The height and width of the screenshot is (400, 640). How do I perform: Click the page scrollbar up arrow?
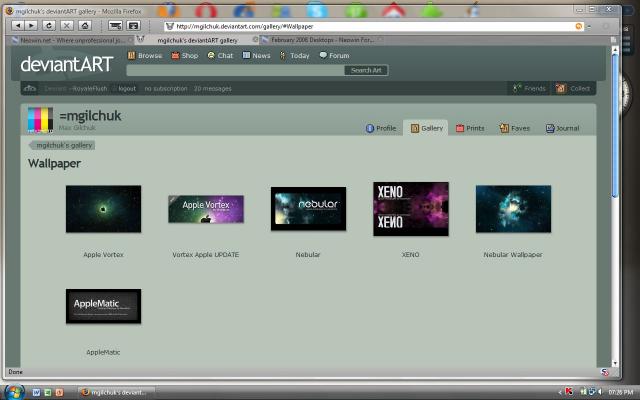pos(615,49)
